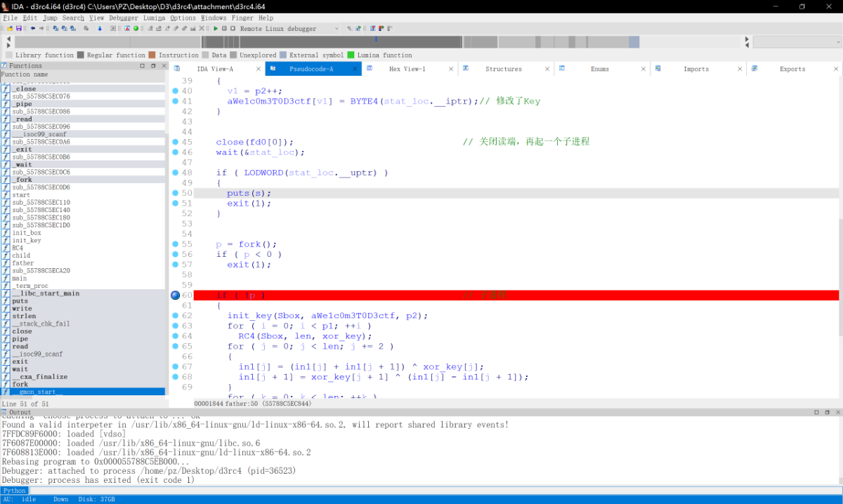Open the Lumina menu
Viewport: 843px width, 504px height.
pyautogui.click(x=155, y=18)
